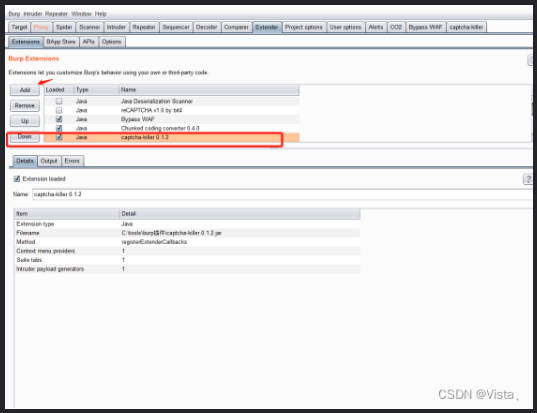The image size is (537, 413).
Task: Uncheck loaded checkbox for Chunked coding converter
Action: pyautogui.click(x=59, y=128)
